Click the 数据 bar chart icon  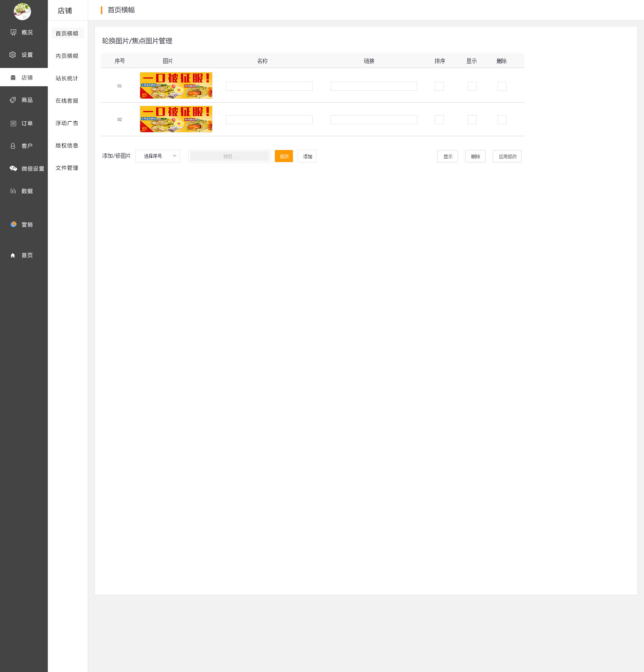13,191
